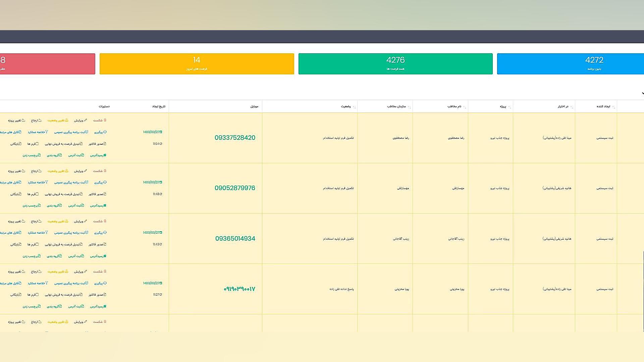Image resolution: width=644 pixels, height=362 pixels.
Task: Open green همه فرصت ها 4276 card
Action: (x=395, y=64)
